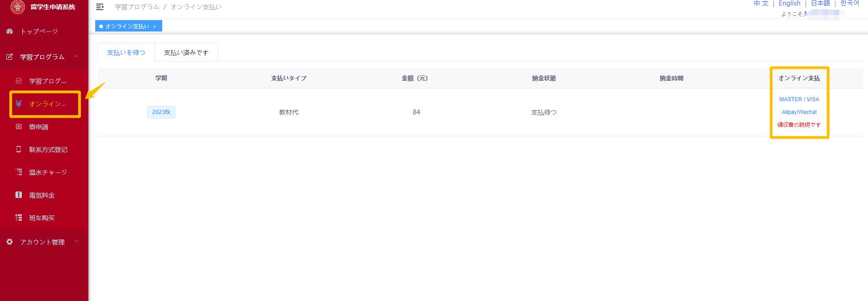Open 班車購买 in the sidebar
Viewport: 868px width, 301px height.
tap(42, 218)
